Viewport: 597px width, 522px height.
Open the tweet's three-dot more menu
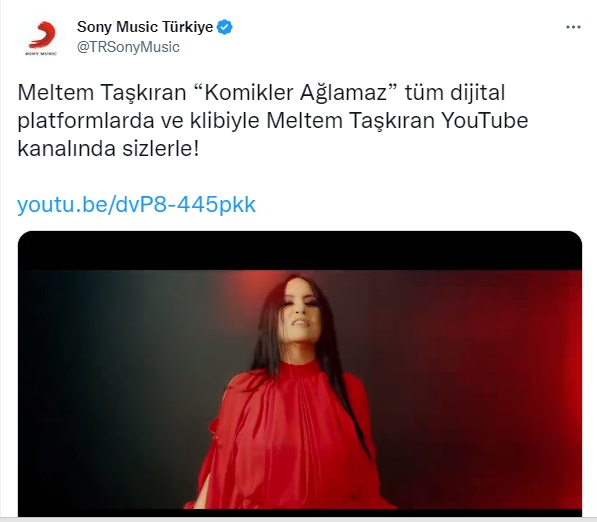pos(573,27)
